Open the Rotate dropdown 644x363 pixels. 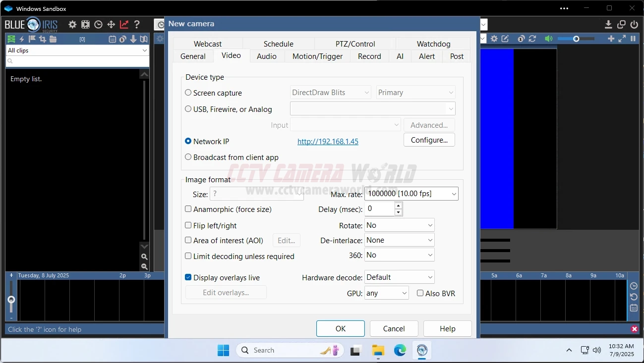[x=399, y=225]
